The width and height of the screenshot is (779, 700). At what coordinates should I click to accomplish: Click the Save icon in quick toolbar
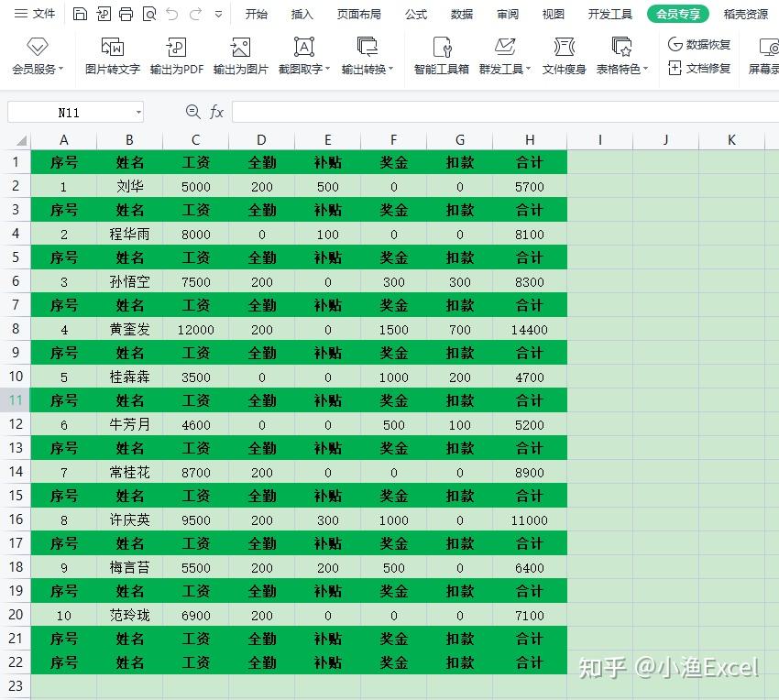click(80, 14)
